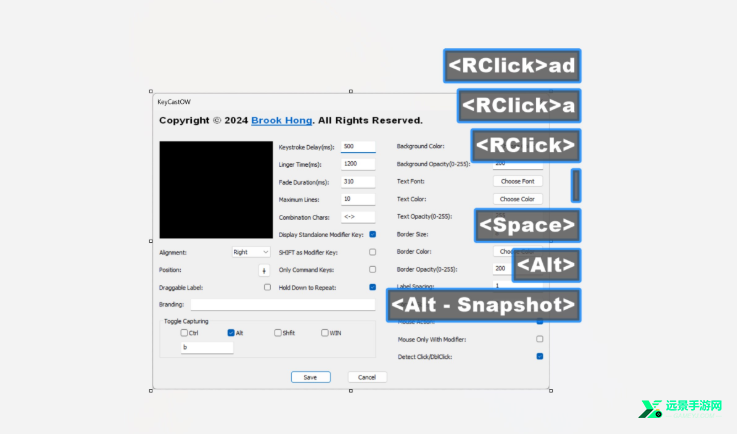
Task: Check the WIN toggle capturing box
Action: tap(325, 332)
